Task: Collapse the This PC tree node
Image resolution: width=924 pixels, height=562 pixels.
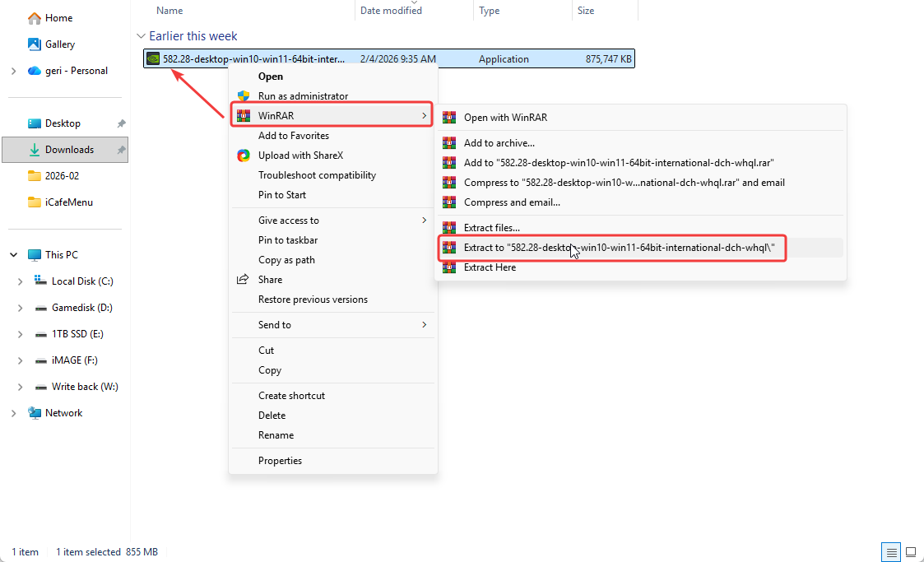Action: click(x=13, y=255)
